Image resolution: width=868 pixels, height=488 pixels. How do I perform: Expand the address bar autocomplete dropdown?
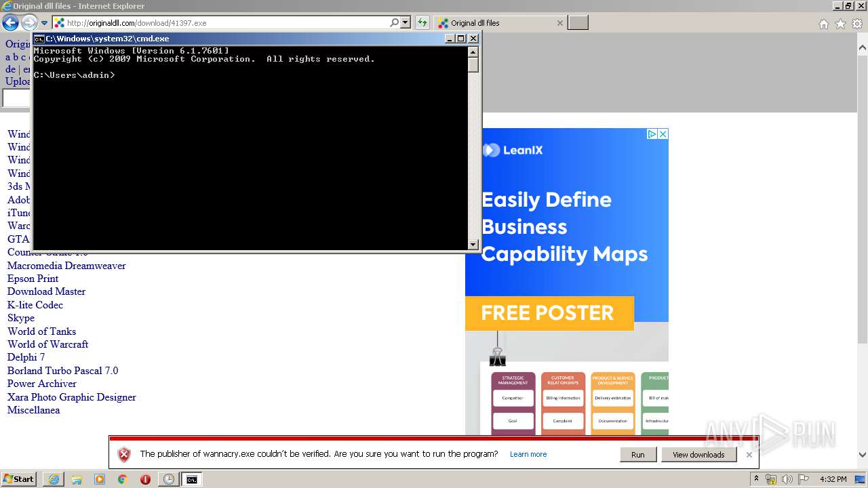pos(406,22)
